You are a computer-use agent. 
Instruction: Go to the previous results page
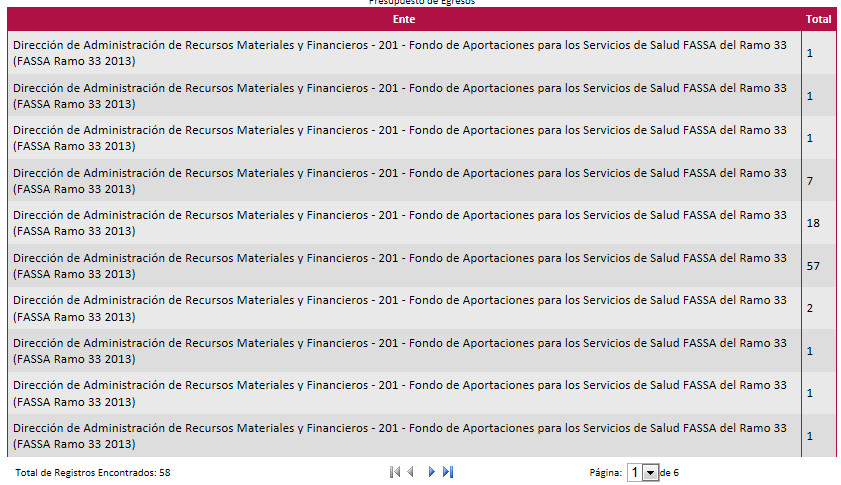(x=411, y=472)
